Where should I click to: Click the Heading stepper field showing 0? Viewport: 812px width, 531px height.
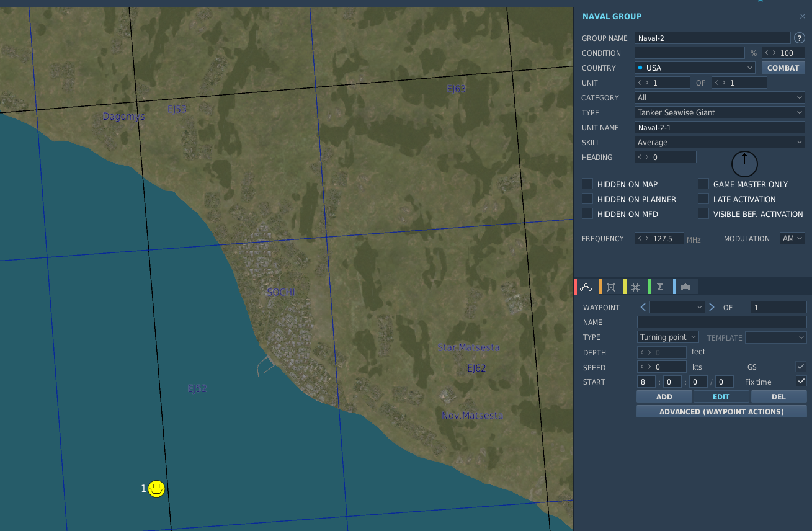(666, 157)
